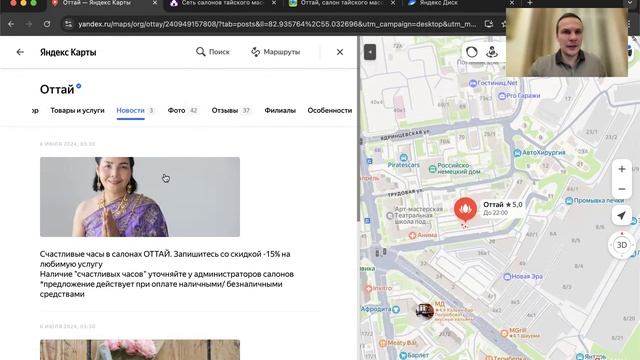The height and width of the screenshot is (360, 640).
Task: Open Маршруты route planner
Action: 276,52
